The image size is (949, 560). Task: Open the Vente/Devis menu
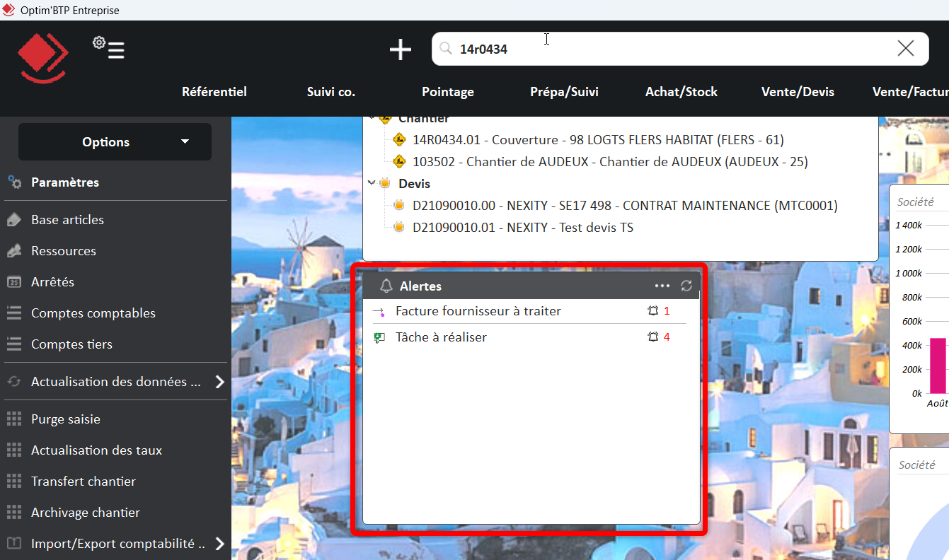coord(798,92)
